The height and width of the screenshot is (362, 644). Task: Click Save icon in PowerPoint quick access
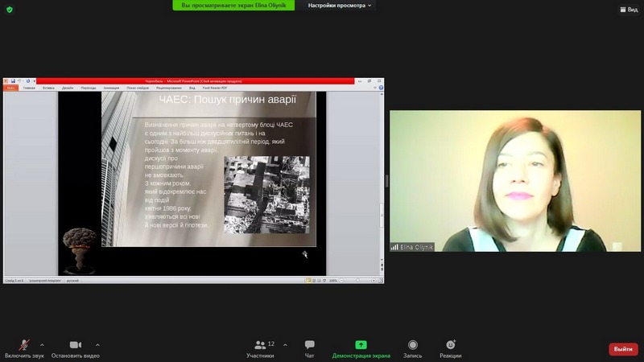[13, 81]
